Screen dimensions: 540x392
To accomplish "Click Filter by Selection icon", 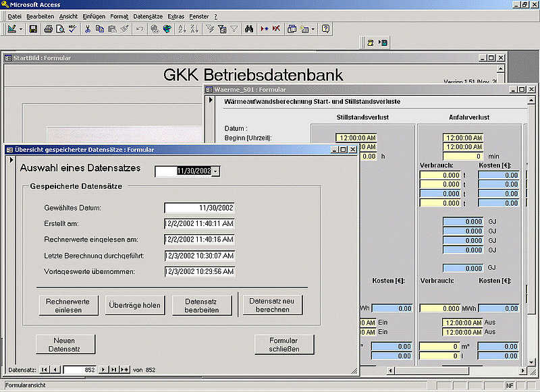I will (x=210, y=29).
